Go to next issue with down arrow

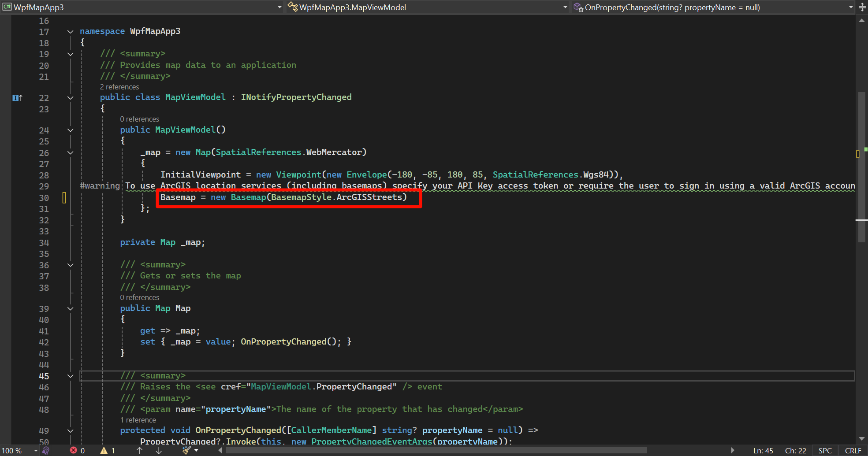pos(159,450)
